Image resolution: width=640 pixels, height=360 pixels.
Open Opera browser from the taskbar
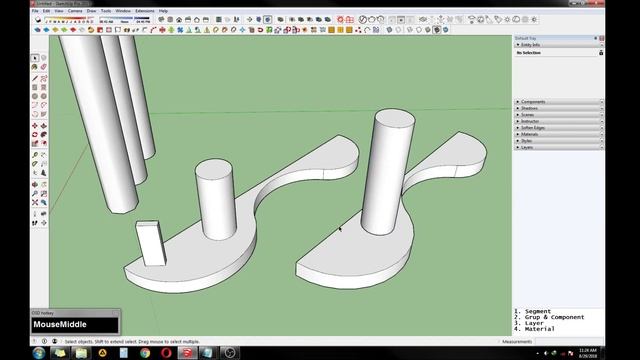(166, 353)
